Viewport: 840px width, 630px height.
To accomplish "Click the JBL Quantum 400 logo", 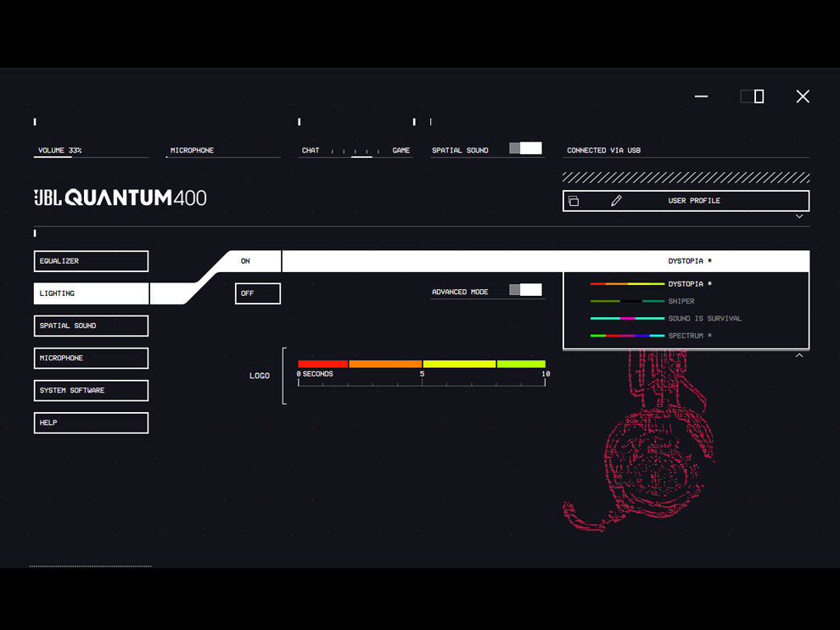I will (120, 198).
